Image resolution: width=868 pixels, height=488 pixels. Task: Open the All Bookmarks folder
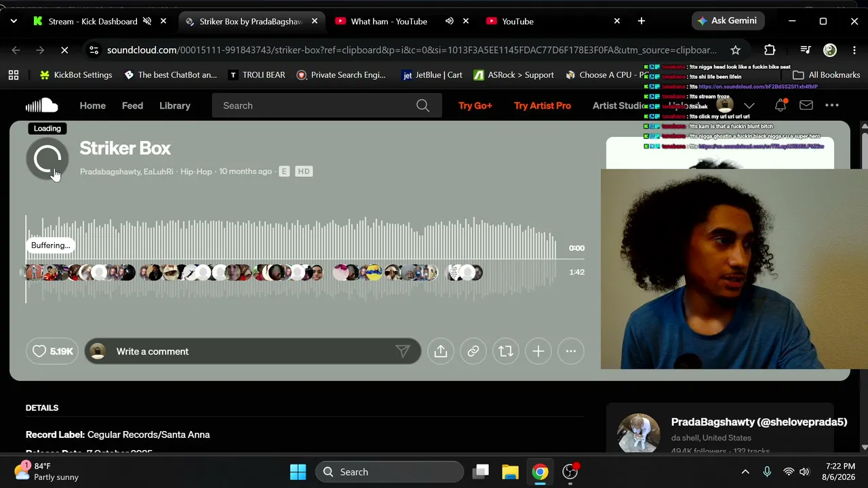[826, 75]
